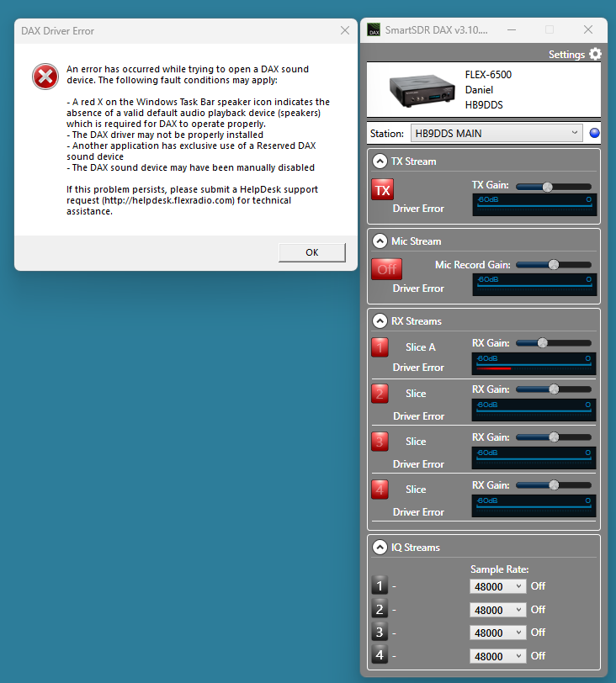Open the Settings gear icon in SmartSDR DAX
The width and height of the screenshot is (616, 683).
pos(595,54)
